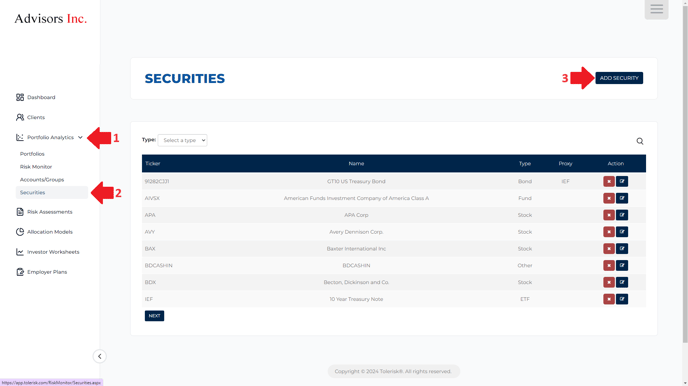The image size is (688, 386).
Task: Edit the BDCASHIN security
Action: [x=622, y=265]
